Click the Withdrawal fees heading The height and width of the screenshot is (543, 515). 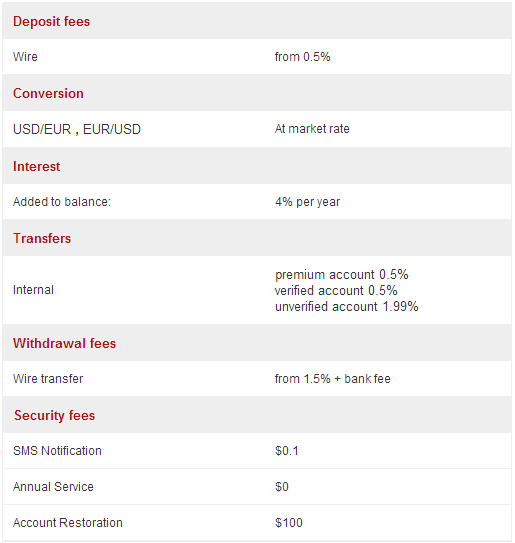point(64,343)
